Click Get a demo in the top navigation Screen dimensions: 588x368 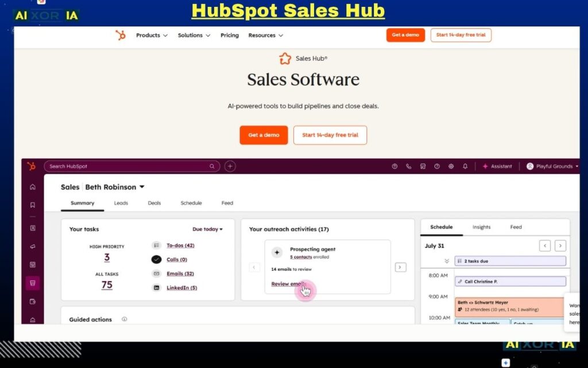click(x=405, y=35)
